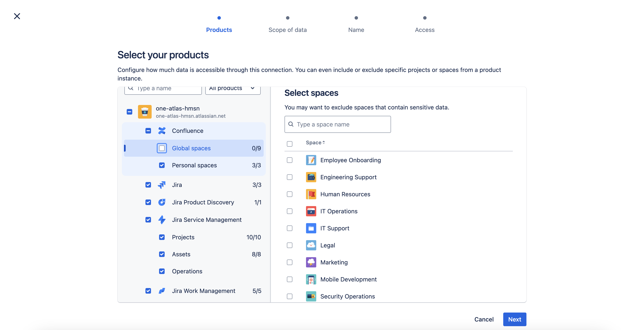The image size is (644, 330).
Task: Click the Jira Product Discovery icon
Action: 162,202
